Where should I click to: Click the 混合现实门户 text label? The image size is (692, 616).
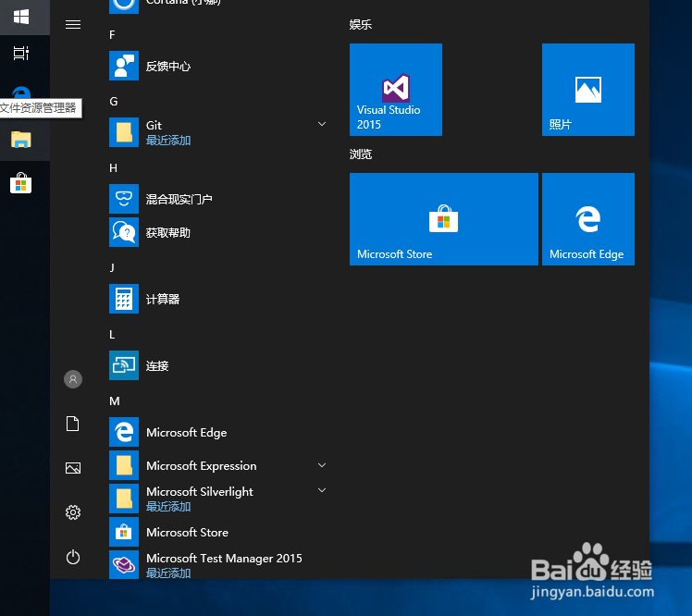[x=179, y=200]
